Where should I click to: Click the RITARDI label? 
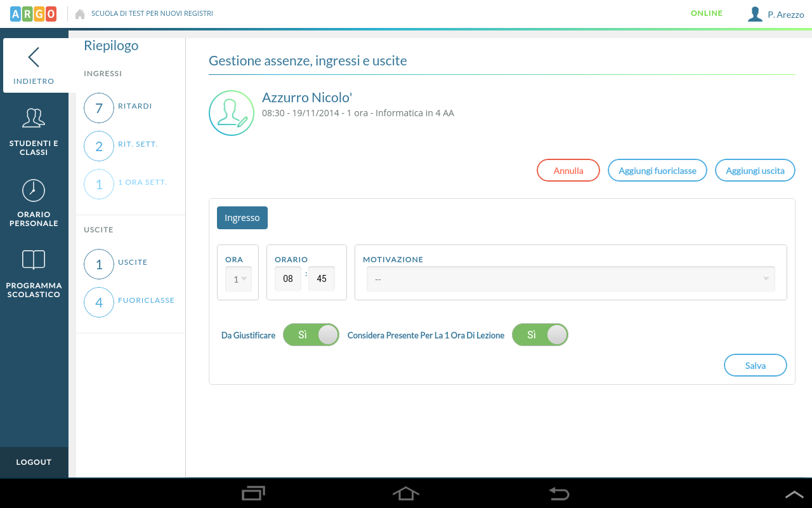coord(135,106)
